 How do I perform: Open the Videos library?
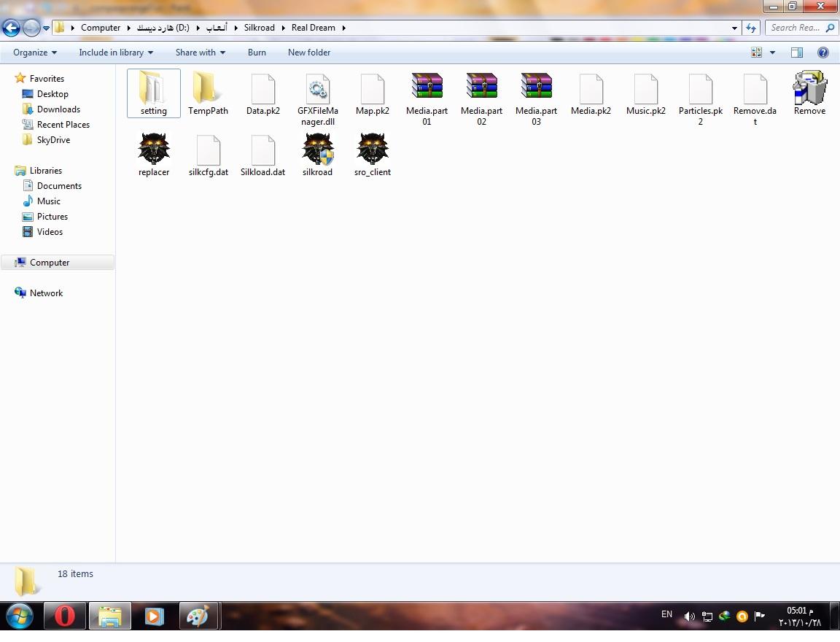click(50, 232)
